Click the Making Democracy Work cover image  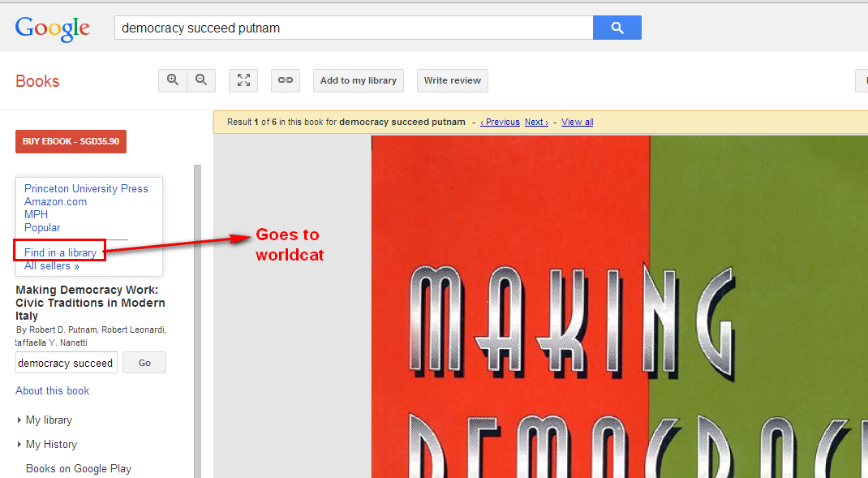pos(620,307)
